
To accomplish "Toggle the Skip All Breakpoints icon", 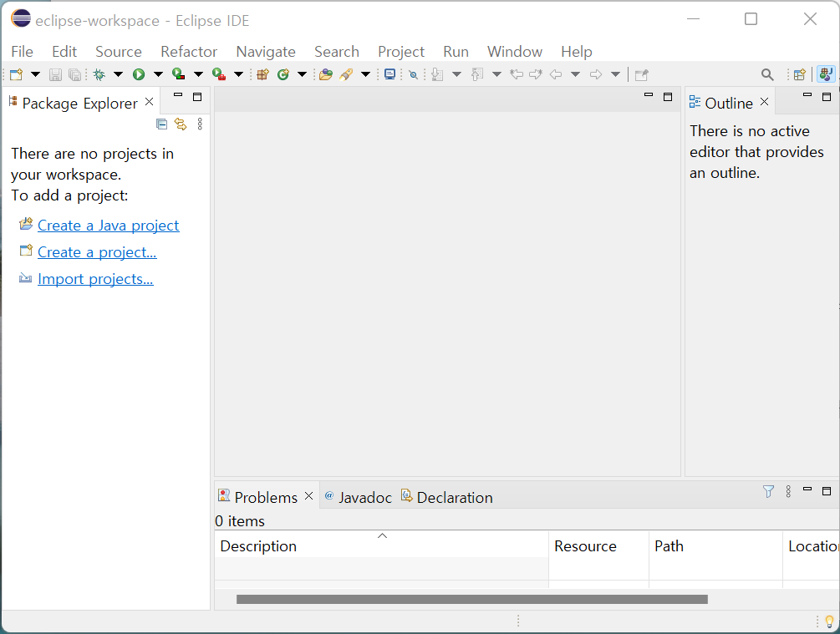I will [x=413, y=74].
